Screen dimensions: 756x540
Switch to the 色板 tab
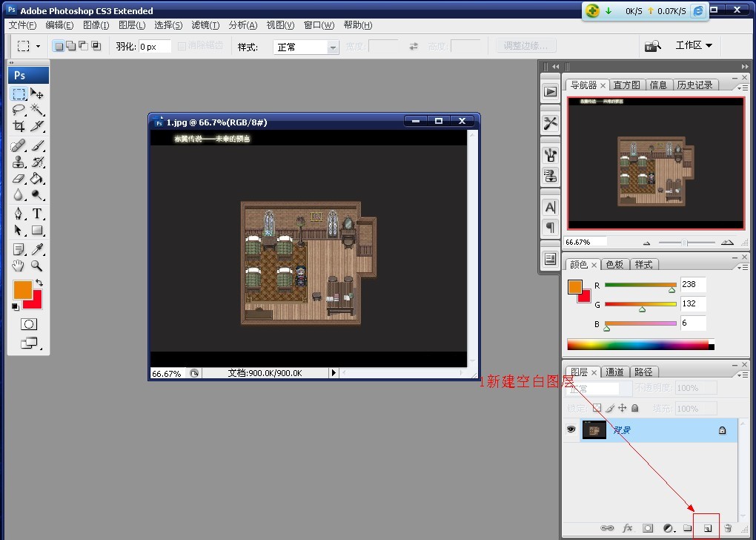coord(614,265)
